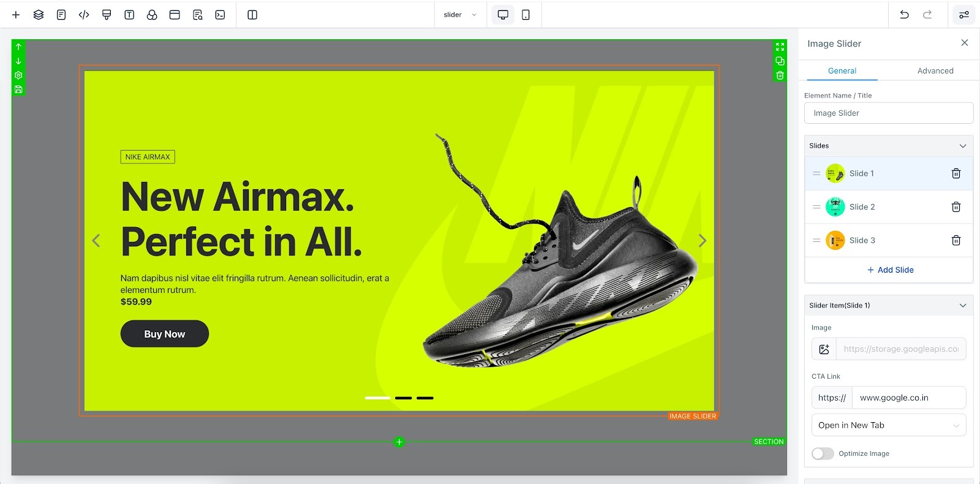Open the layers panel icon
Viewport: 980px width, 484px height.
point(39,15)
